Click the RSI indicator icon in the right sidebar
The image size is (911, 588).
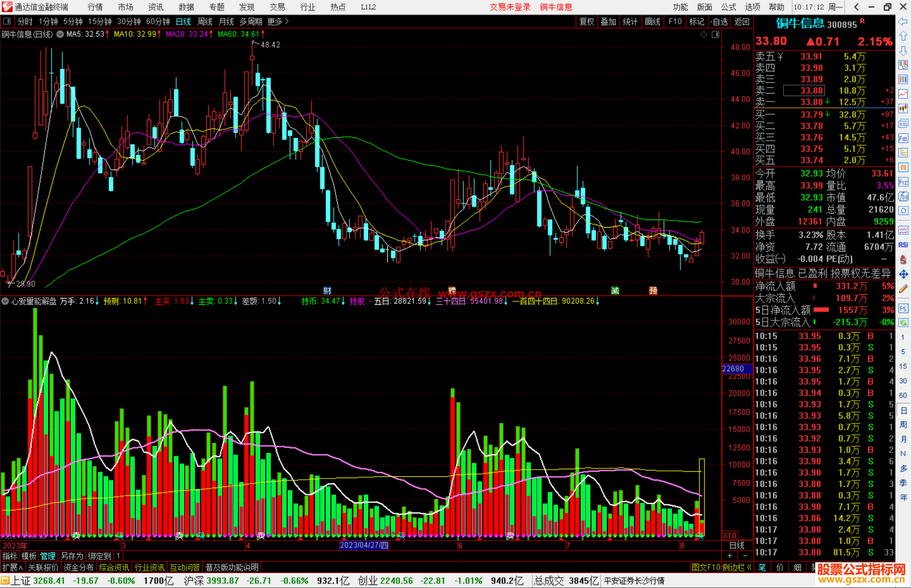click(x=903, y=244)
